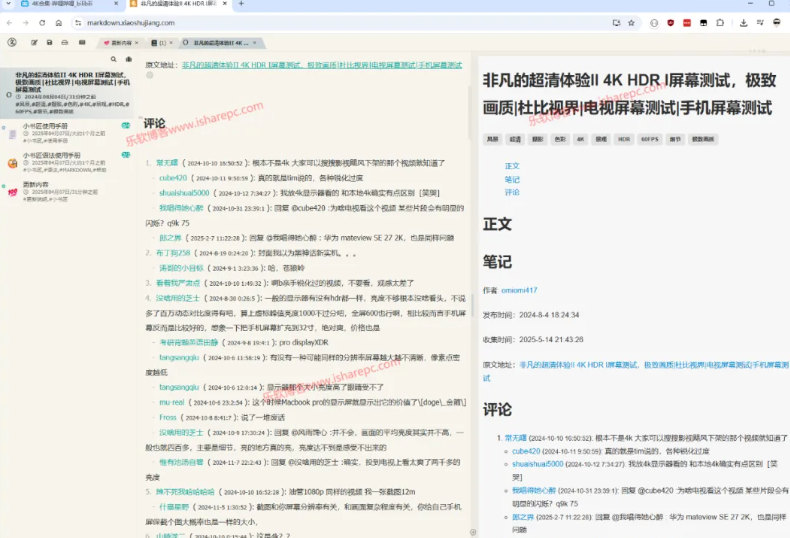Click the black square extension icon
Screen dimensions: 790x538
pos(704,23)
